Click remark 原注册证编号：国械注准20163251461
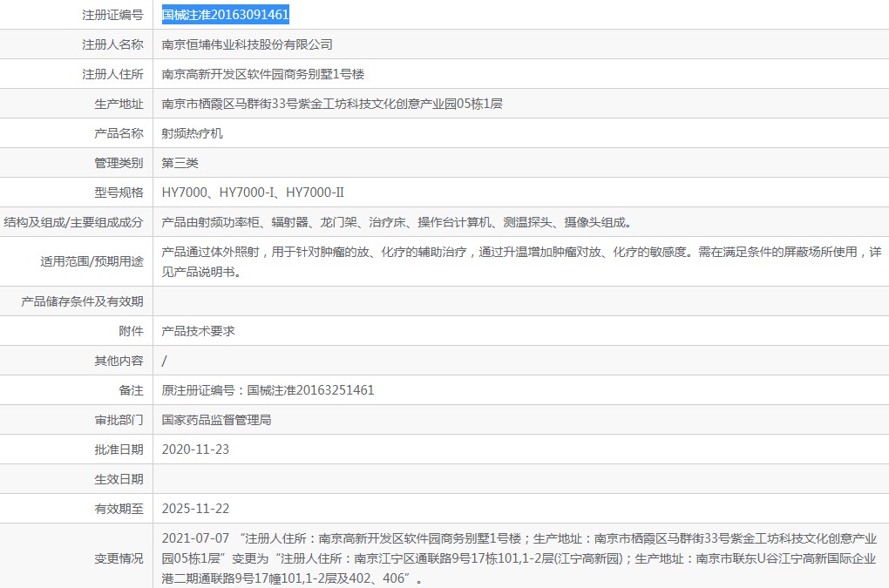This screenshot has width=889, height=588. [x=268, y=390]
